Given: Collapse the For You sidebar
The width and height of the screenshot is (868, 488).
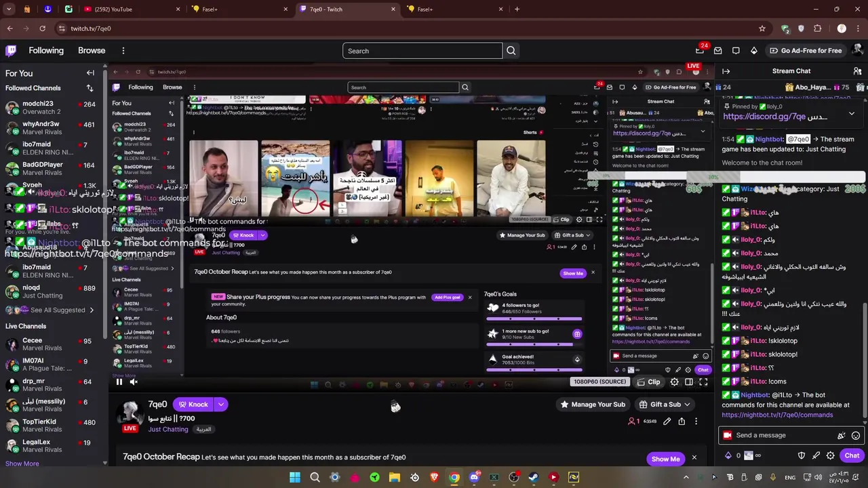Looking at the screenshot, I should tap(90, 73).
